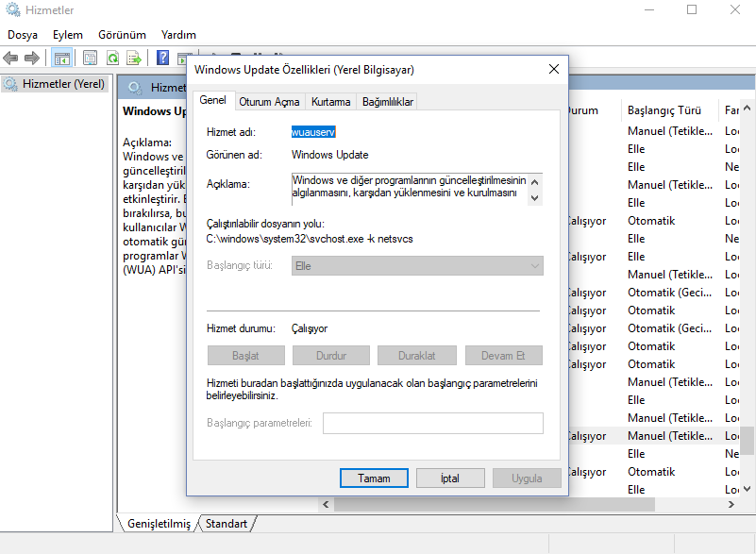Click the Properties toolbar icon
Viewport: 756px width, 554px height.
(x=91, y=59)
